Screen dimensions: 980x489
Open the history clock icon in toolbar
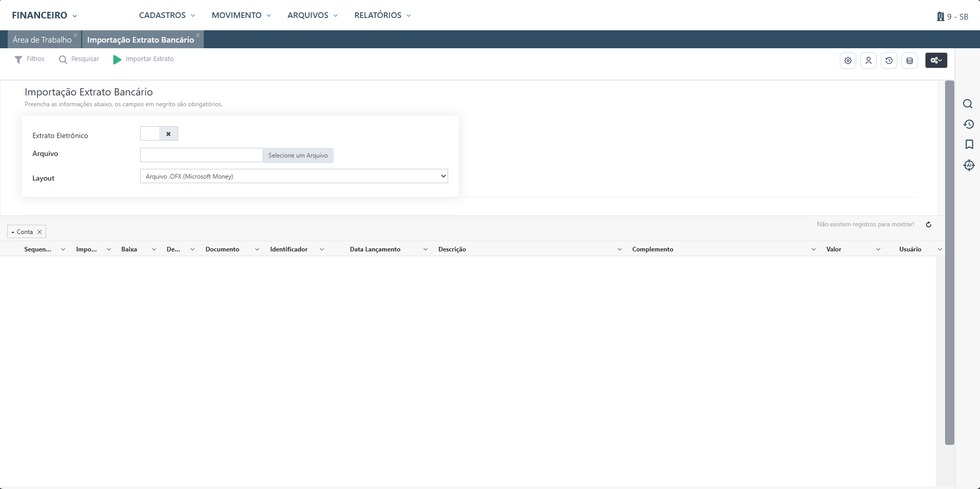click(889, 61)
